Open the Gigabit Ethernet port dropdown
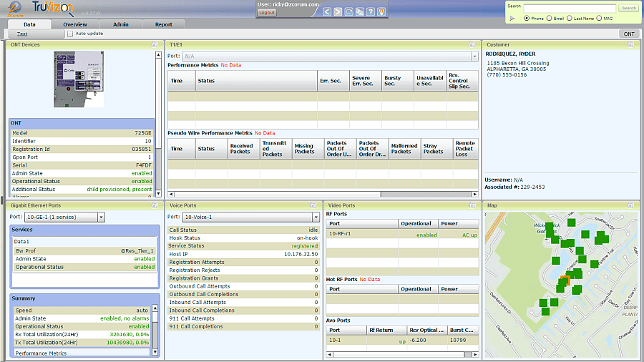 (x=101, y=217)
